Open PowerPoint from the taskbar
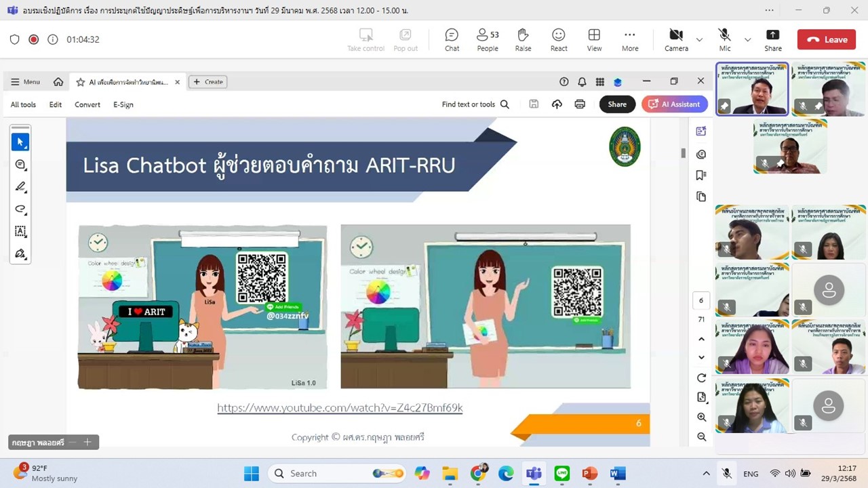 point(589,473)
